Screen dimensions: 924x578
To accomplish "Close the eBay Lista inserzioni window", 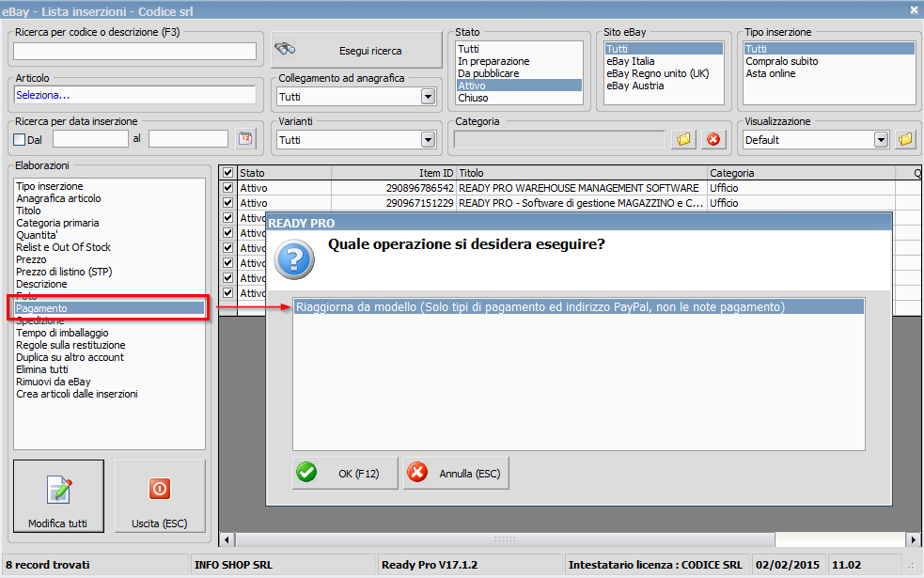I will point(914,10).
